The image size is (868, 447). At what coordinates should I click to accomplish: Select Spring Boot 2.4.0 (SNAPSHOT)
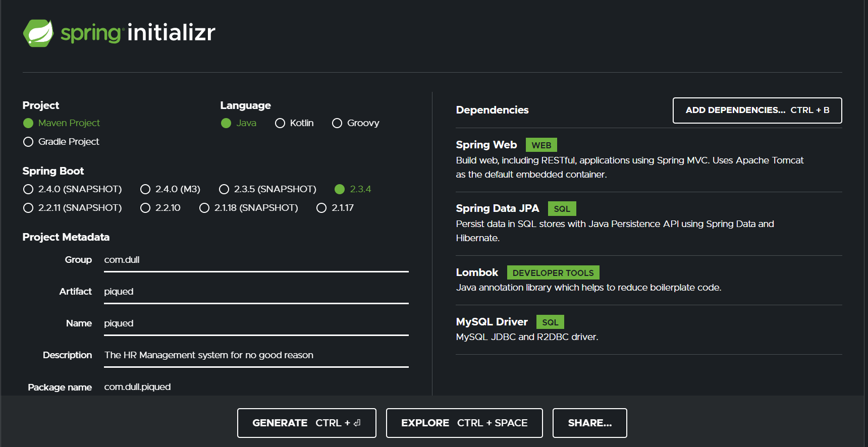tap(28, 189)
